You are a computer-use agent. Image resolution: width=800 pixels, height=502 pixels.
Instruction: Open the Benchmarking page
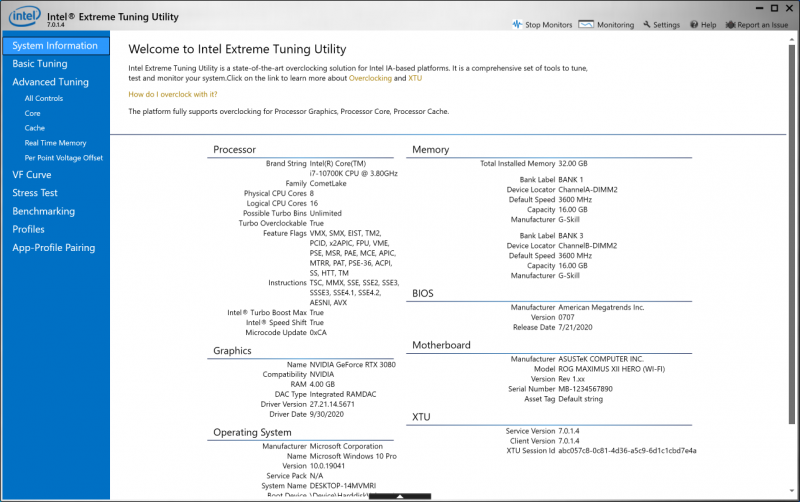(x=43, y=211)
